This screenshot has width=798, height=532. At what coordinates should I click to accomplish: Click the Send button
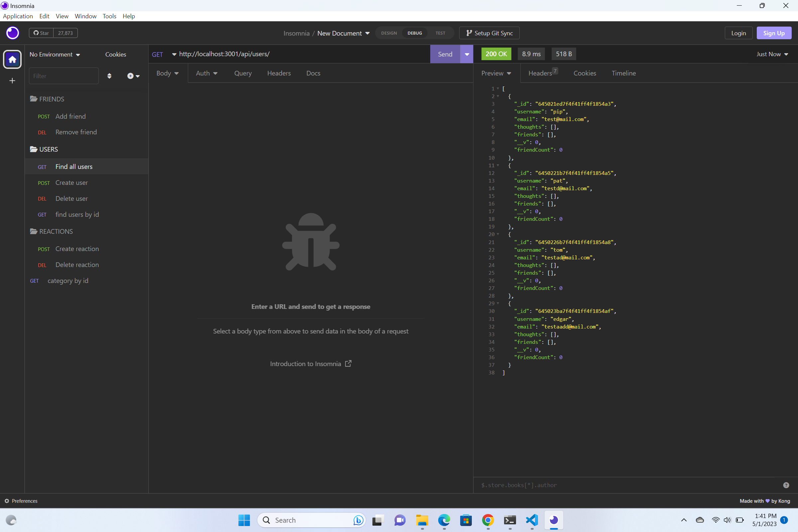(445, 54)
